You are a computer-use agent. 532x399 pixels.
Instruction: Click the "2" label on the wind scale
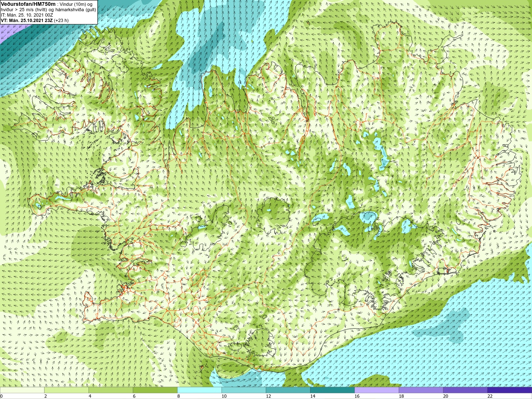point(46,396)
